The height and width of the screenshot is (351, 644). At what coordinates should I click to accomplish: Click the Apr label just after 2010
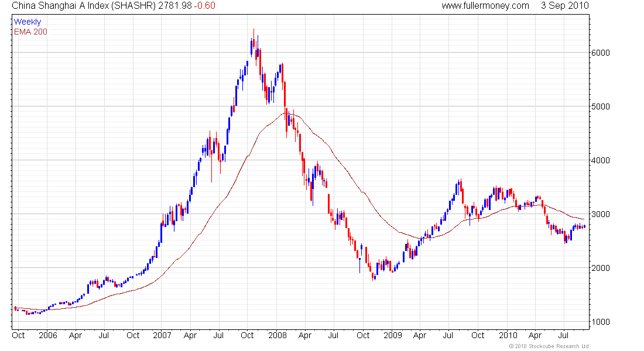[535, 335]
